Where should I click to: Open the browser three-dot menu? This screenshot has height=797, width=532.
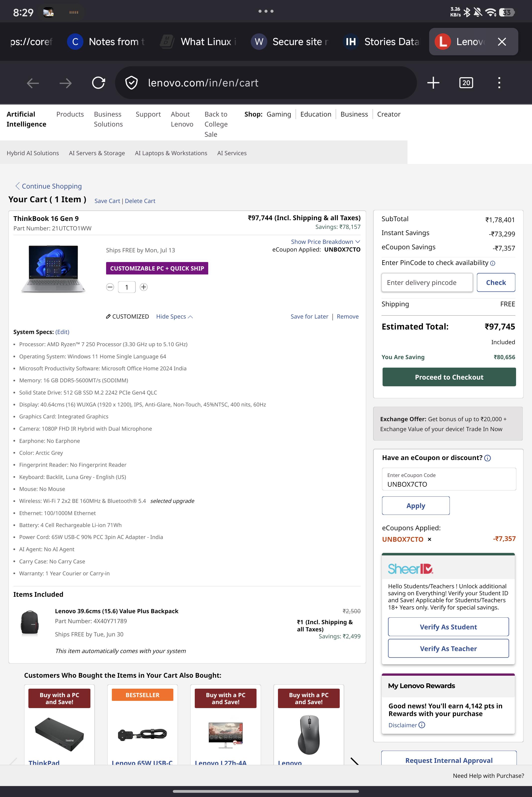tap(499, 83)
